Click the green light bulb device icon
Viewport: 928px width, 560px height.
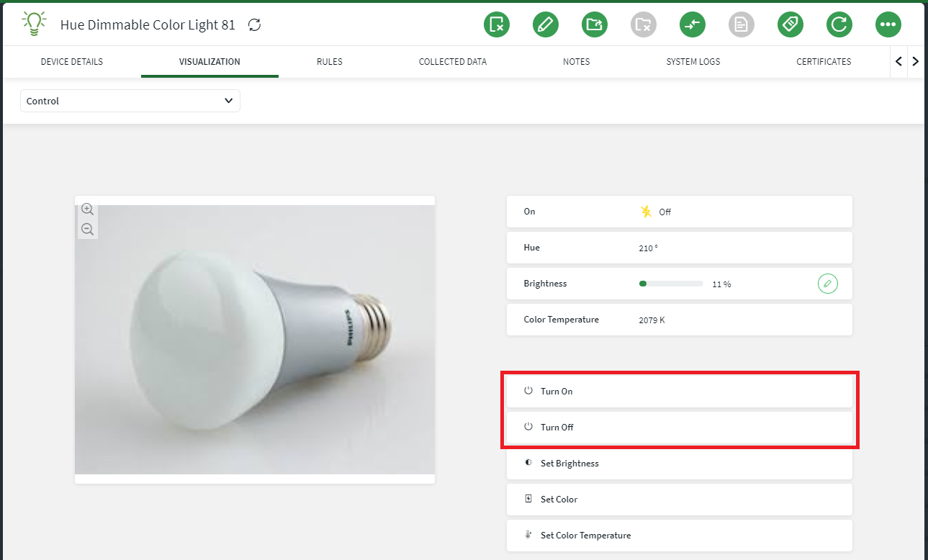click(34, 24)
